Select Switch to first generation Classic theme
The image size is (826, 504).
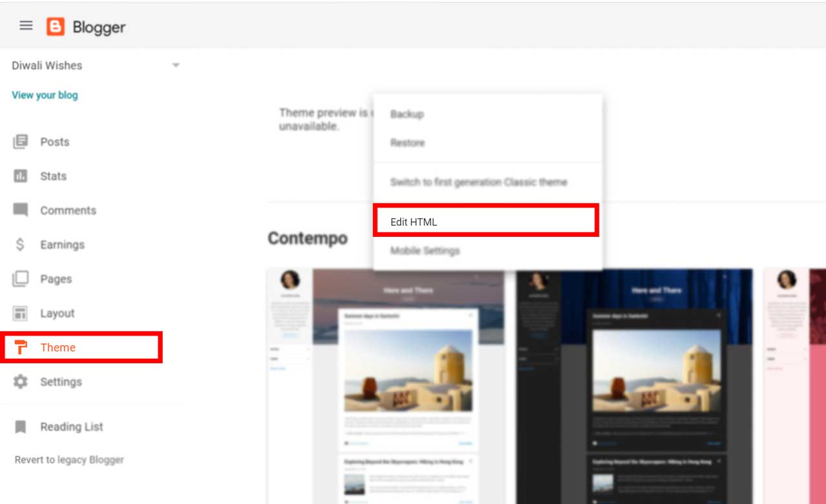click(x=479, y=182)
